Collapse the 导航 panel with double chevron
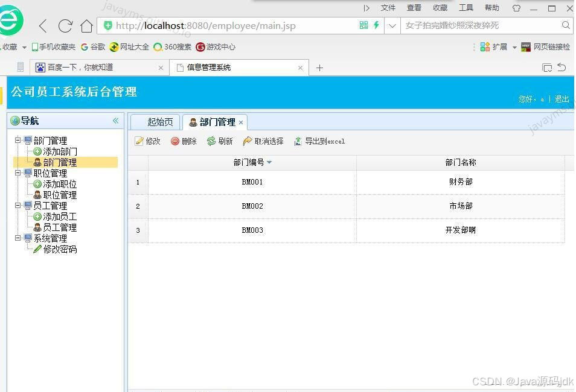This screenshot has height=392, width=576. 116,121
